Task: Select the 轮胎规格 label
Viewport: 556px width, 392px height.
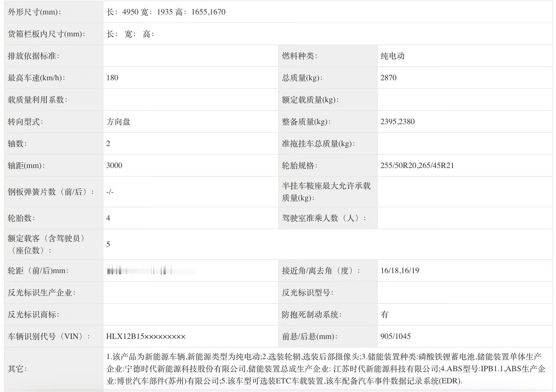Action: [x=300, y=166]
